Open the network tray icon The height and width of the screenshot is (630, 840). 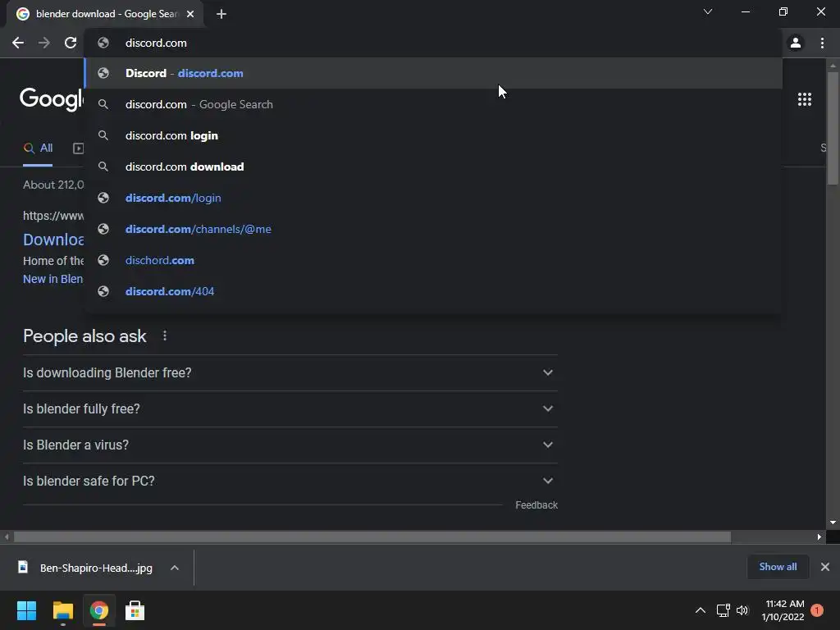click(724, 610)
